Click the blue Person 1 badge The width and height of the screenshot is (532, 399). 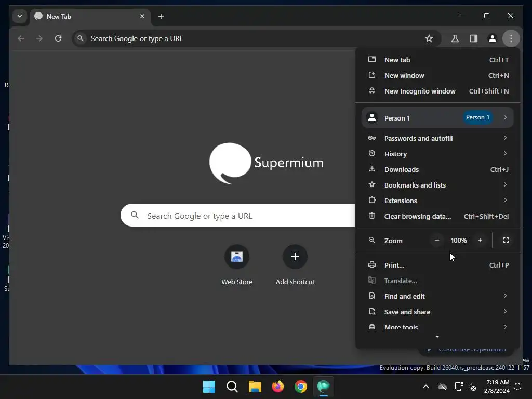[x=477, y=117]
